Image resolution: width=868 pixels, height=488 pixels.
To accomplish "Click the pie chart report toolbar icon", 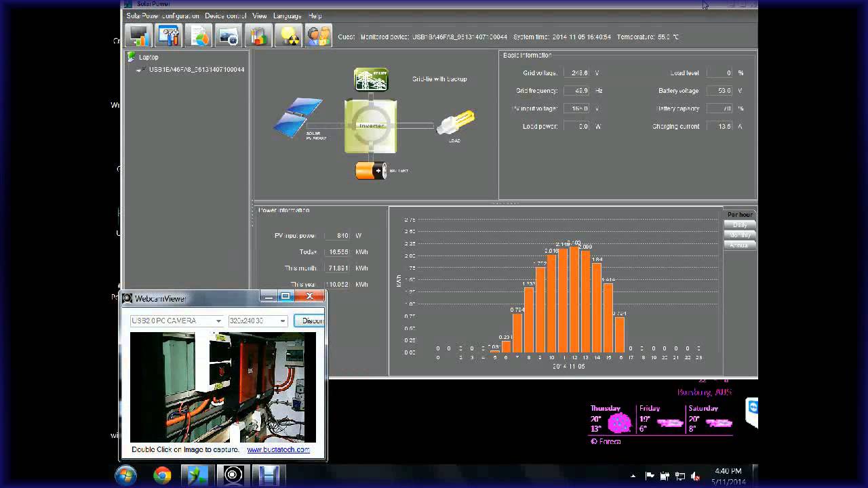I will [x=199, y=35].
